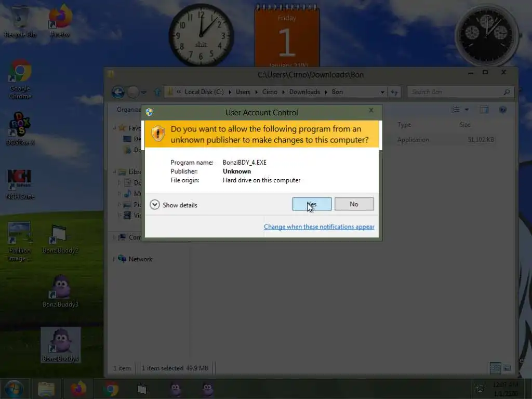Open Recycle Bin desktop icon
This screenshot has width=532, height=399.
coord(20,21)
